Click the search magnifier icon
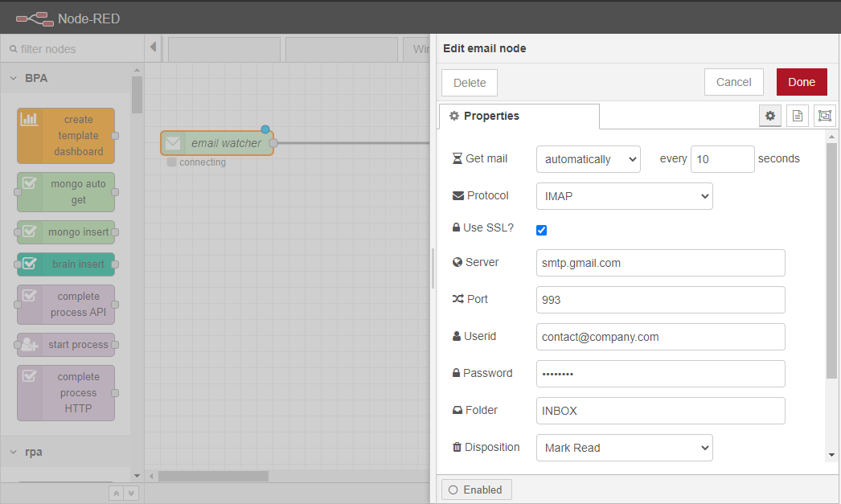The width and height of the screenshot is (841, 504). (x=14, y=49)
